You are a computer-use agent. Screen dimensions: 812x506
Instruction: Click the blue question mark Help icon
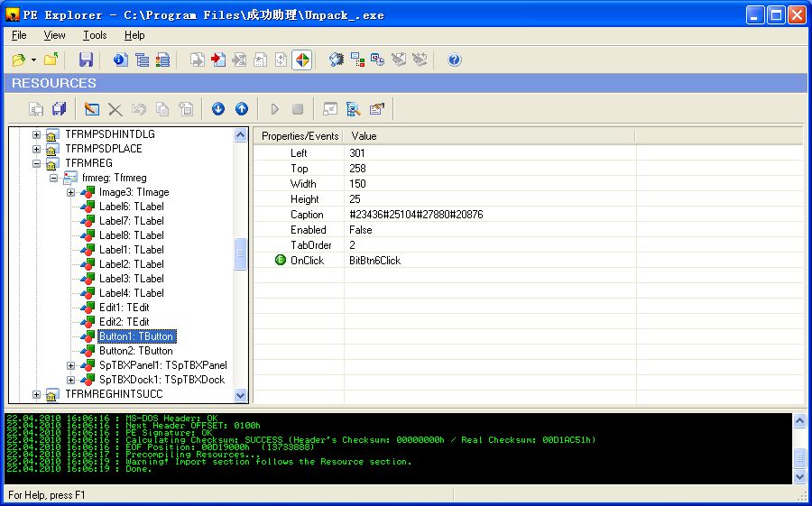[454, 60]
